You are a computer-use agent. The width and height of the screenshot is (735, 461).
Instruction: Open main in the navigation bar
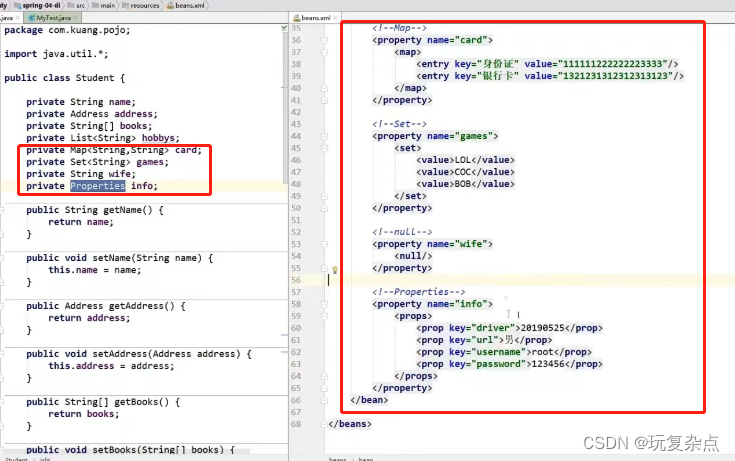point(108,6)
